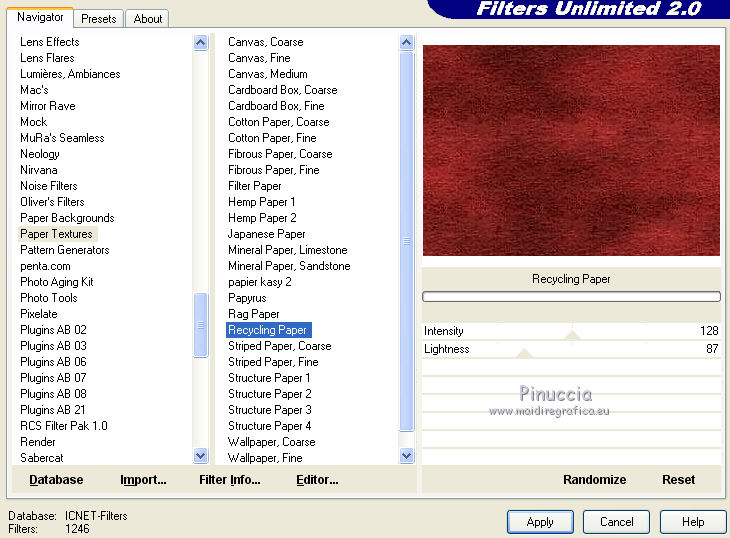The height and width of the screenshot is (538, 730).
Task: Select Lumières, Ambiances category
Action: tap(70, 74)
